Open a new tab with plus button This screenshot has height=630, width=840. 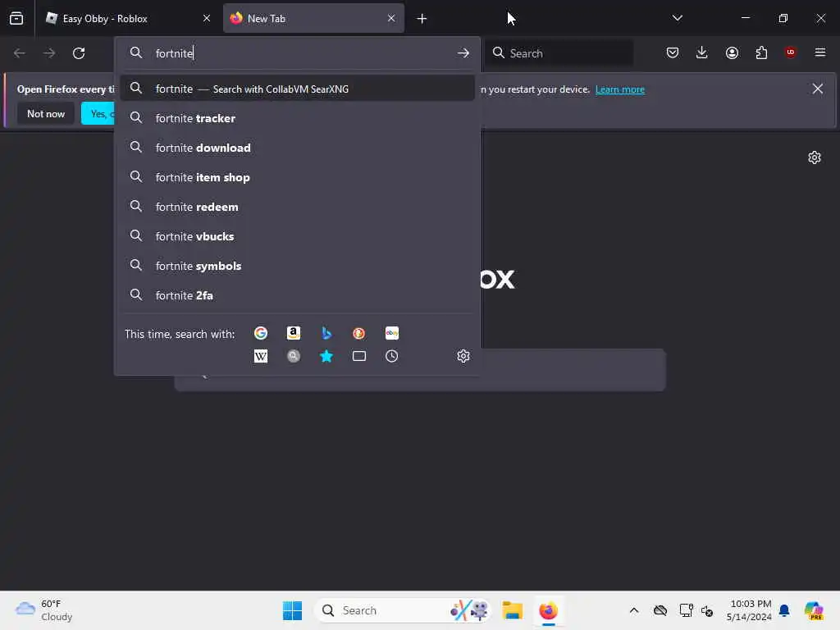coord(422,19)
